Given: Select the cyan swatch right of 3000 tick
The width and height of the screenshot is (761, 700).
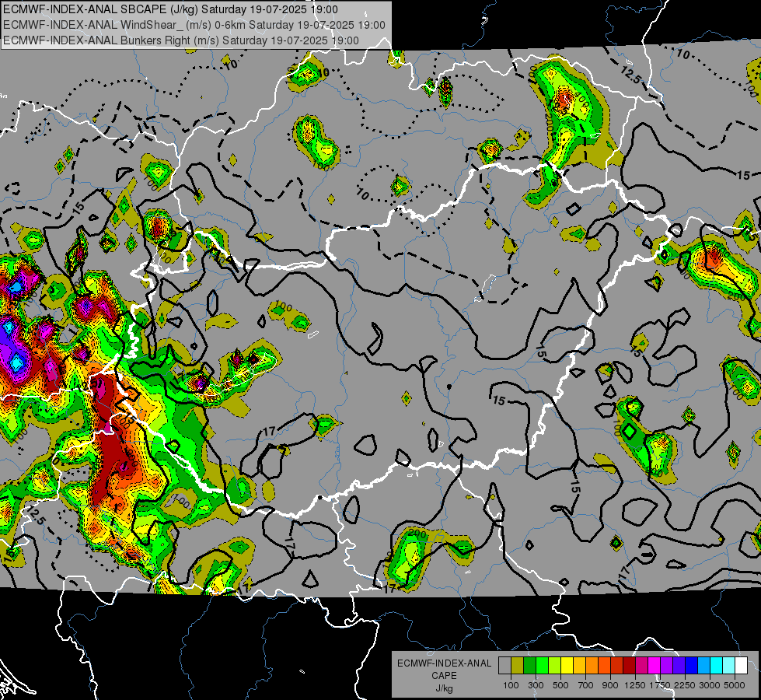Looking at the screenshot, I should 717,665.
